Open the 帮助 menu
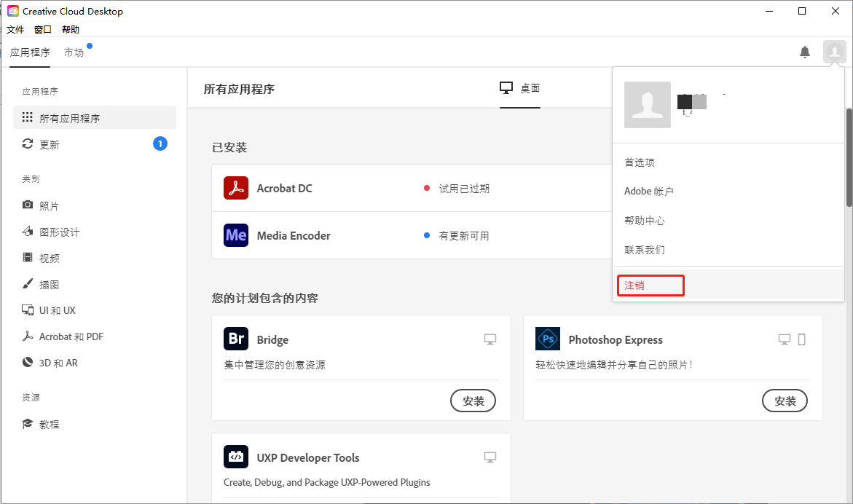 pyautogui.click(x=71, y=29)
